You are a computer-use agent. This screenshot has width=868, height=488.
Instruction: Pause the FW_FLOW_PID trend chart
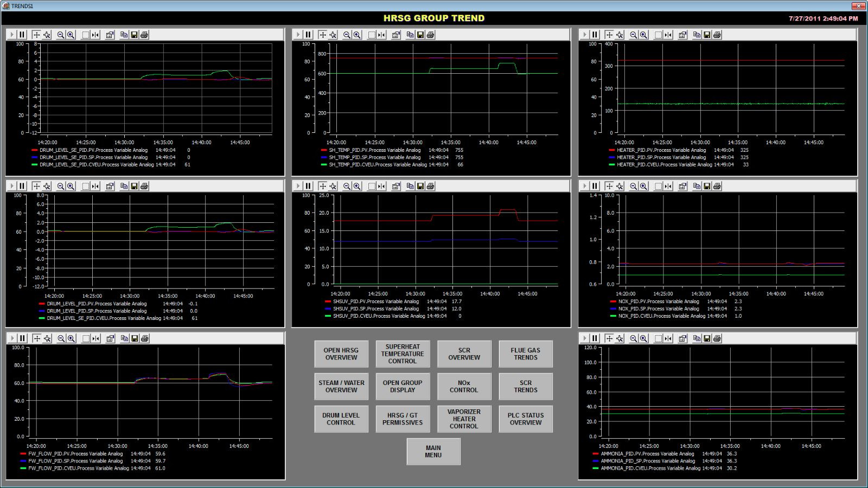coord(22,338)
